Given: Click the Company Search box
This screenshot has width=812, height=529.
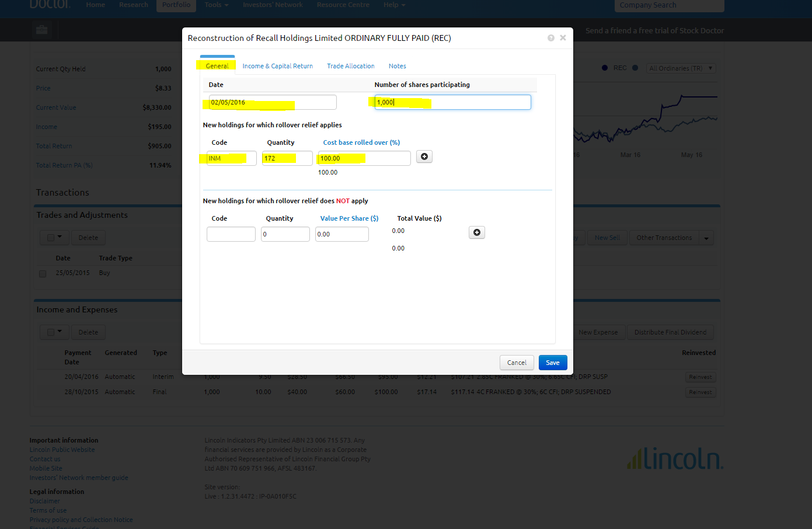Looking at the screenshot, I should pos(670,5).
